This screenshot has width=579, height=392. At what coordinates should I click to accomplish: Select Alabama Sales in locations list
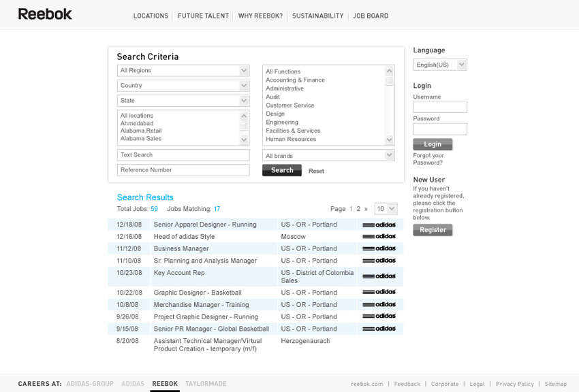[141, 139]
